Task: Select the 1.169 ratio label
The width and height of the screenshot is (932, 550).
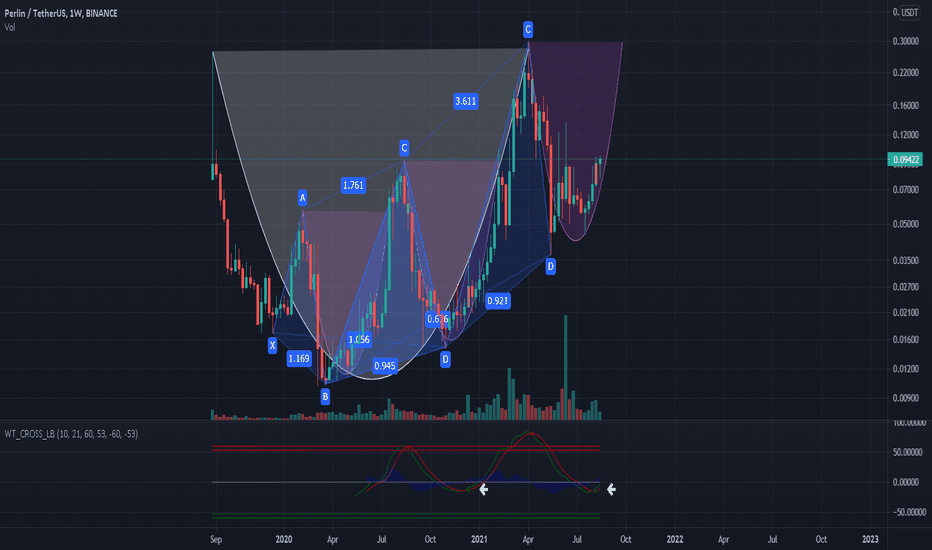Action: point(298,359)
